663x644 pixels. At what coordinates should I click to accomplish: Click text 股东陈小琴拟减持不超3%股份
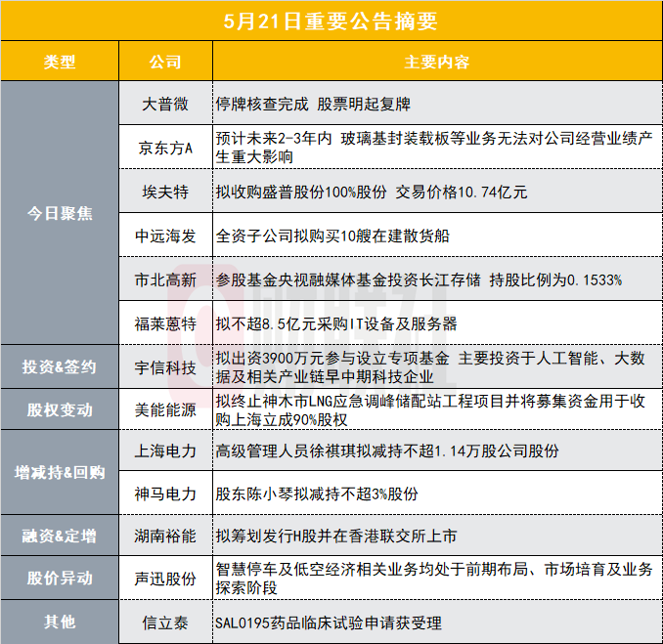317,494
